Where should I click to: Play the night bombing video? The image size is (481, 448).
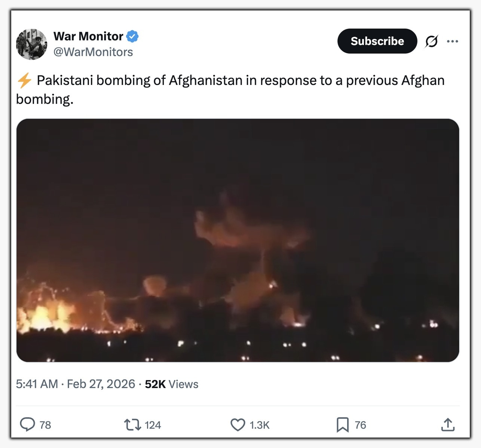point(238,240)
